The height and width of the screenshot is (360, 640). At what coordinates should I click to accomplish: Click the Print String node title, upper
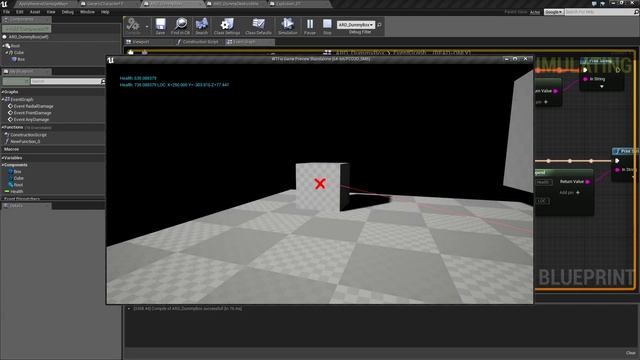pos(600,61)
